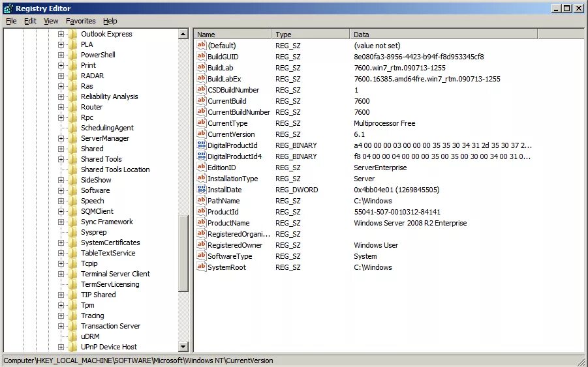Open the Edit menu

(x=31, y=21)
